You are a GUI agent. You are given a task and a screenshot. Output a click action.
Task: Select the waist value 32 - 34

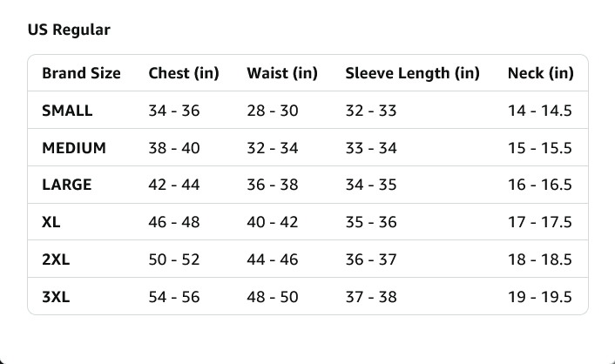(273, 148)
